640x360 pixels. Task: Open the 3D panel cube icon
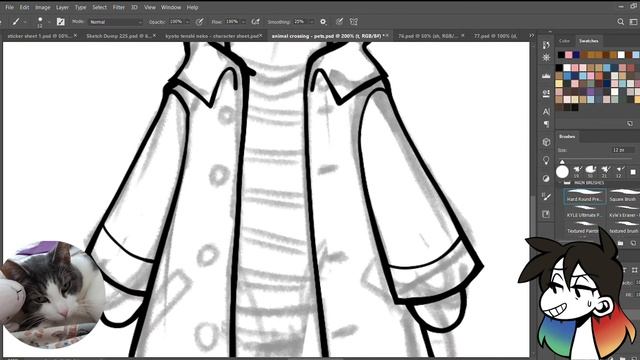coord(546,142)
